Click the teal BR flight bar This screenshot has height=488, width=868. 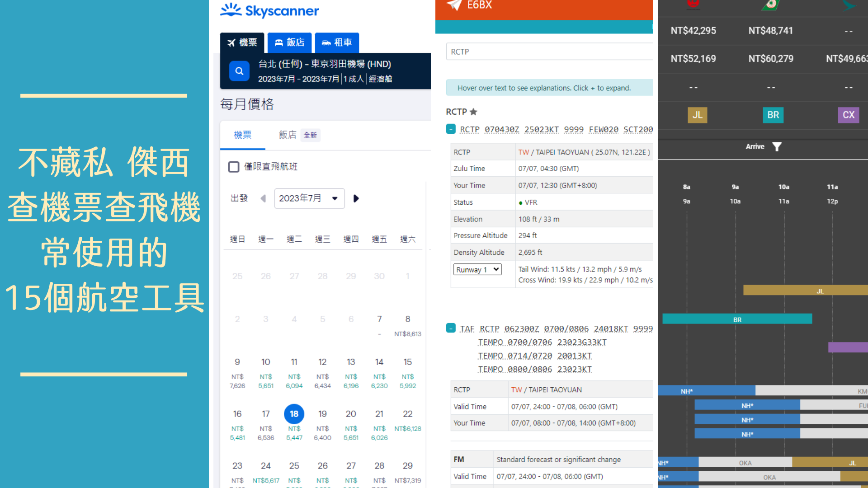(737, 319)
